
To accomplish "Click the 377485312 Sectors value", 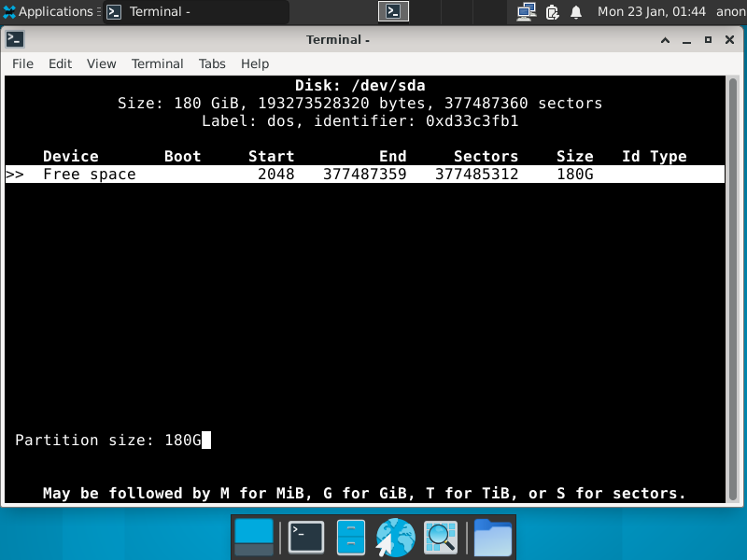I will 476,174.
